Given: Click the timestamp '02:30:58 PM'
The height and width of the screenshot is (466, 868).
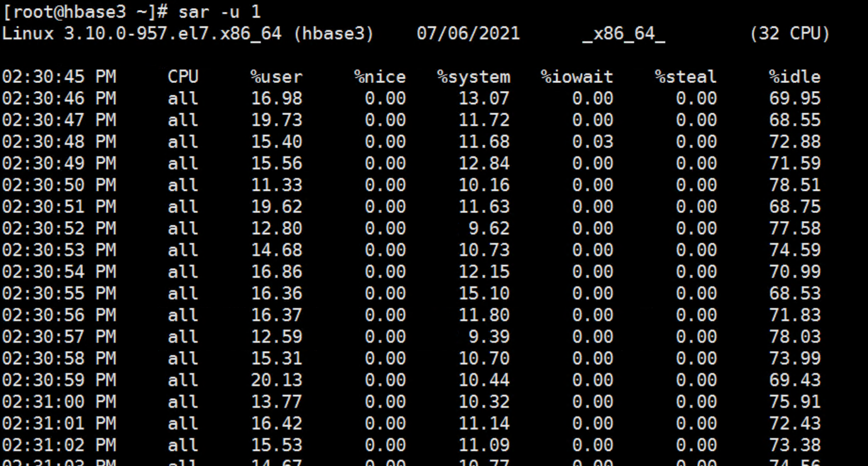Looking at the screenshot, I should [x=59, y=359].
